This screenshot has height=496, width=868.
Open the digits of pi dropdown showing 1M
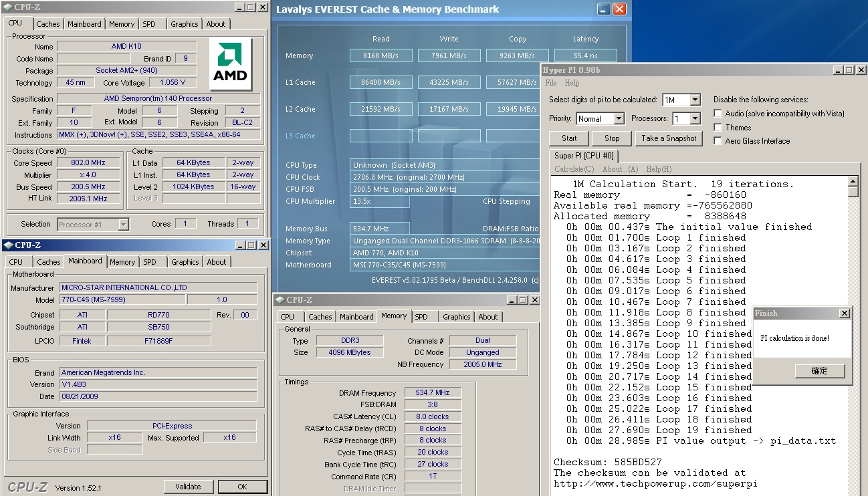(x=695, y=100)
